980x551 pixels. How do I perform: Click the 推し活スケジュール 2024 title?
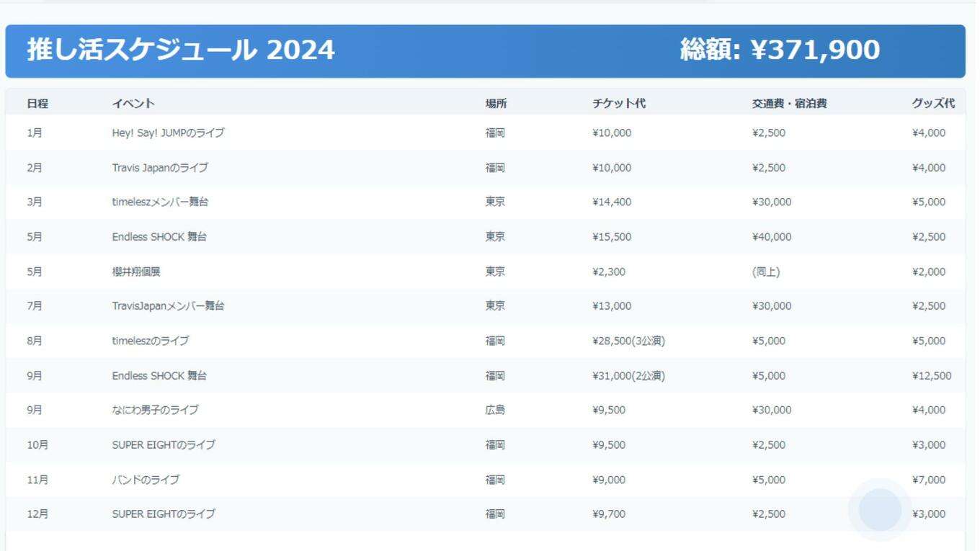181,50
